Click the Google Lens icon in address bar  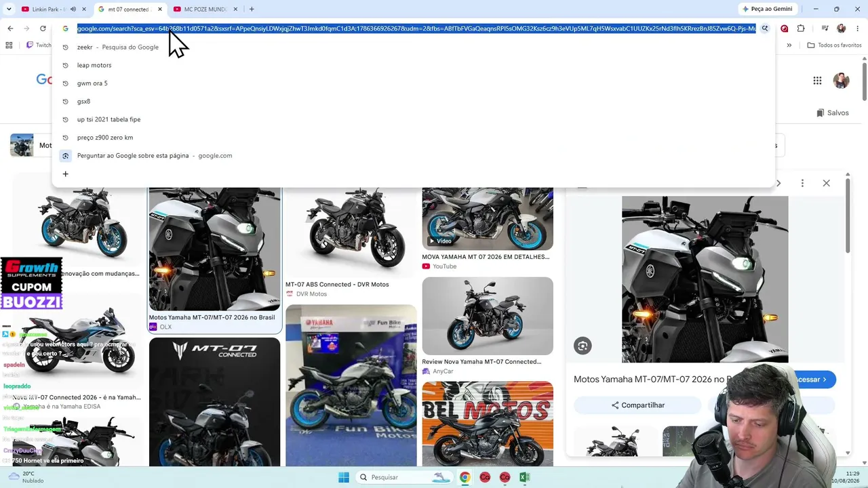(764, 28)
